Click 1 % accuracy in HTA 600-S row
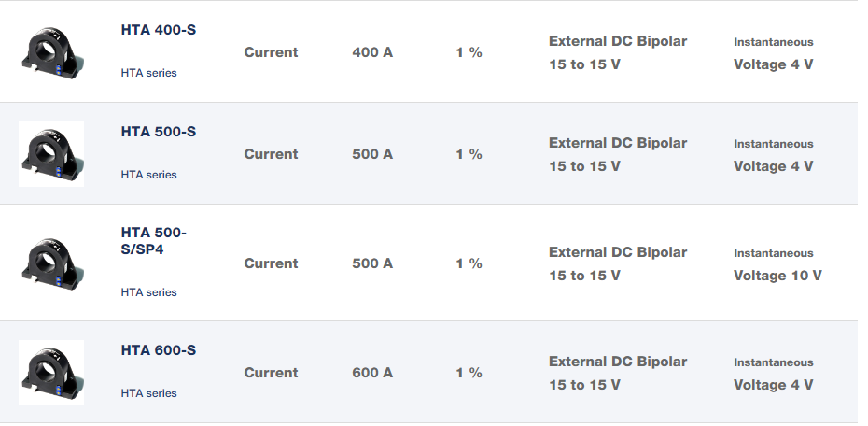Viewport: 868px width, 426px height. [469, 373]
